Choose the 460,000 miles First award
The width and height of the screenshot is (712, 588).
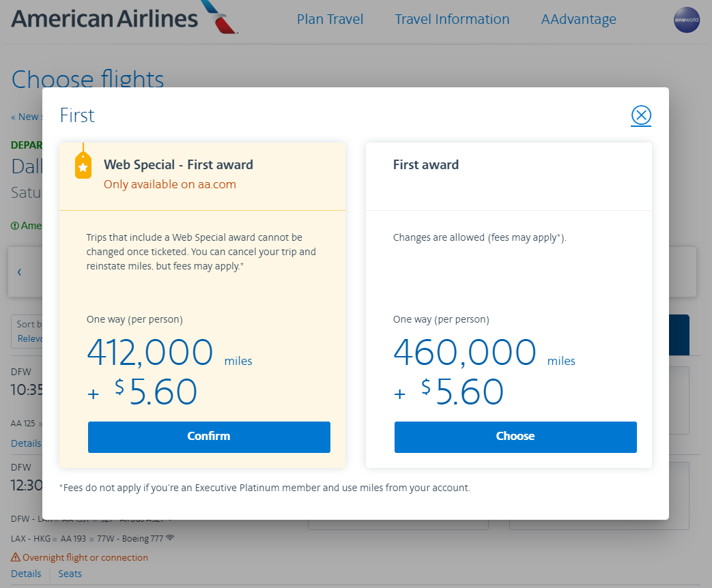pos(515,437)
